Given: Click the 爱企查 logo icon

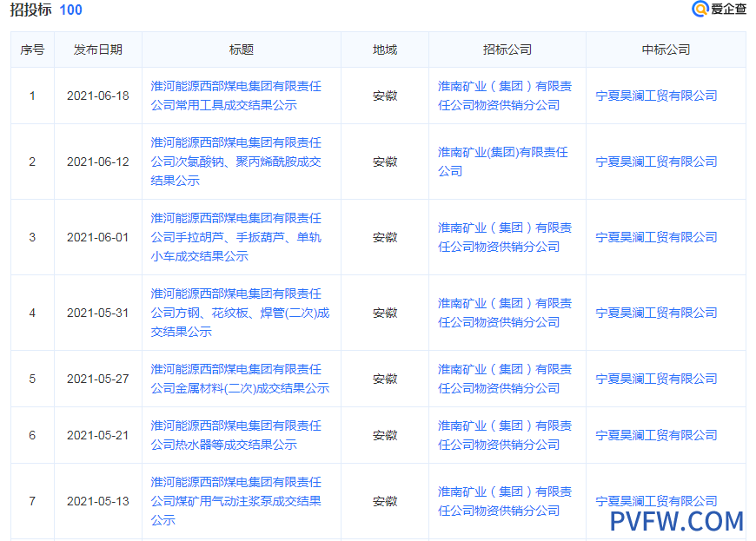Looking at the screenshot, I should 700,9.
